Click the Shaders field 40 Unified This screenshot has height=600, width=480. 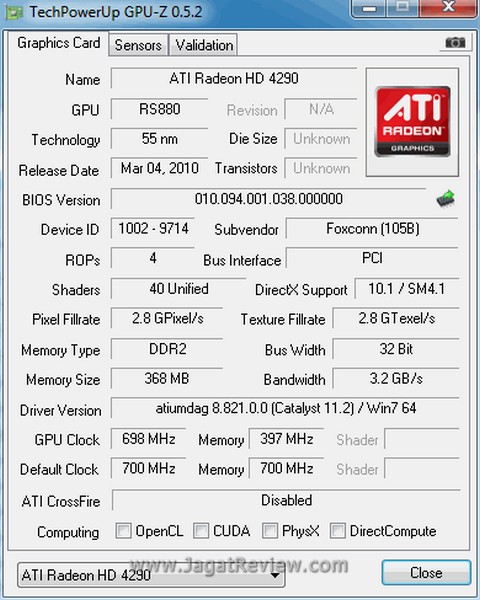click(179, 289)
